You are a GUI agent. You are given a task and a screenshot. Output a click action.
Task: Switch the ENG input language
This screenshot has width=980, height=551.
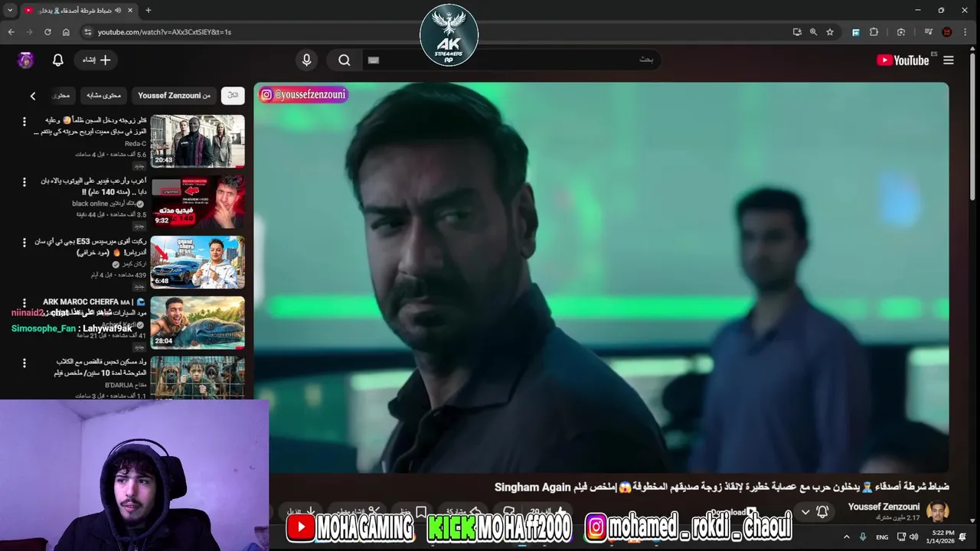point(882,537)
